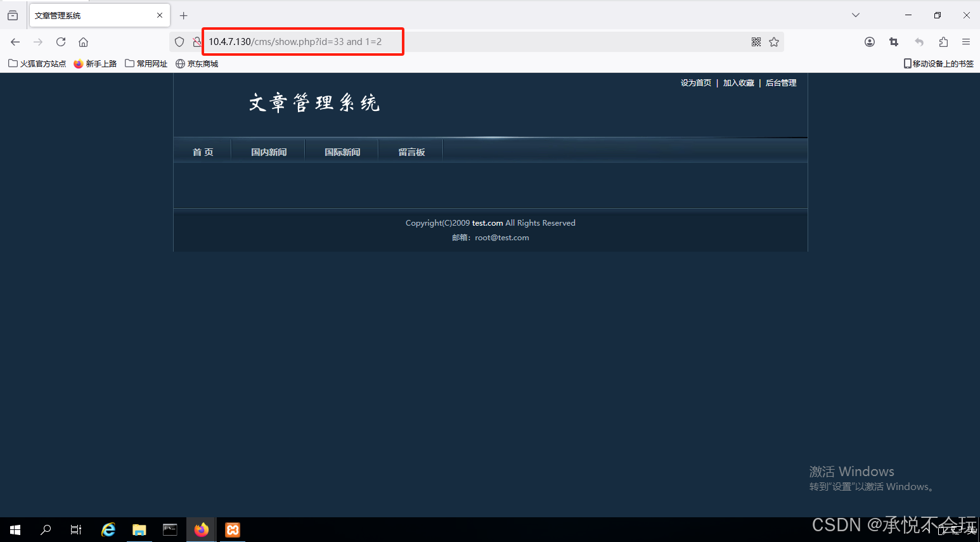Open Task View on taskbar
980x542 pixels.
76,530
